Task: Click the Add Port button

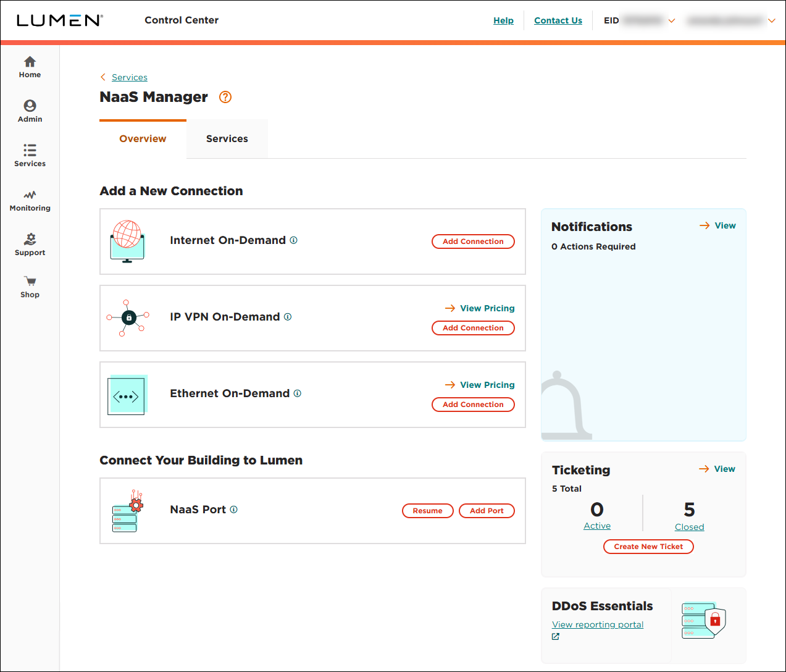Action: click(487, 511)
